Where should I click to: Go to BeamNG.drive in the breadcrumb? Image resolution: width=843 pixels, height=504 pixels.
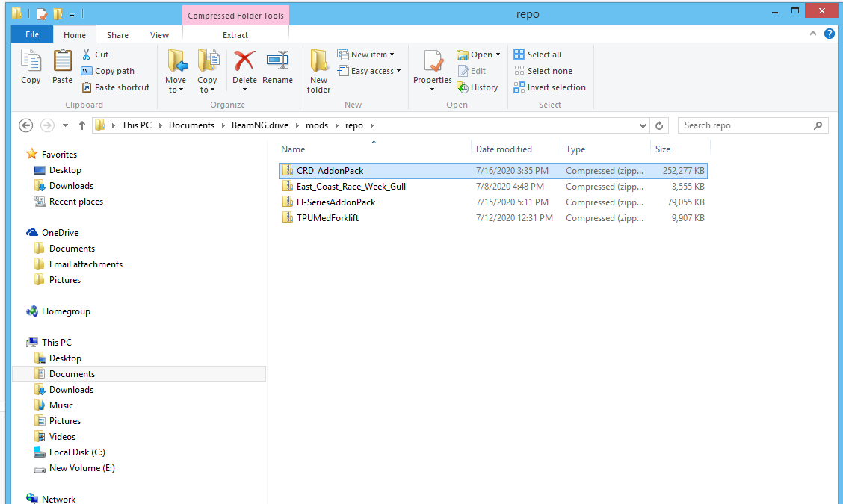[260, 125]
